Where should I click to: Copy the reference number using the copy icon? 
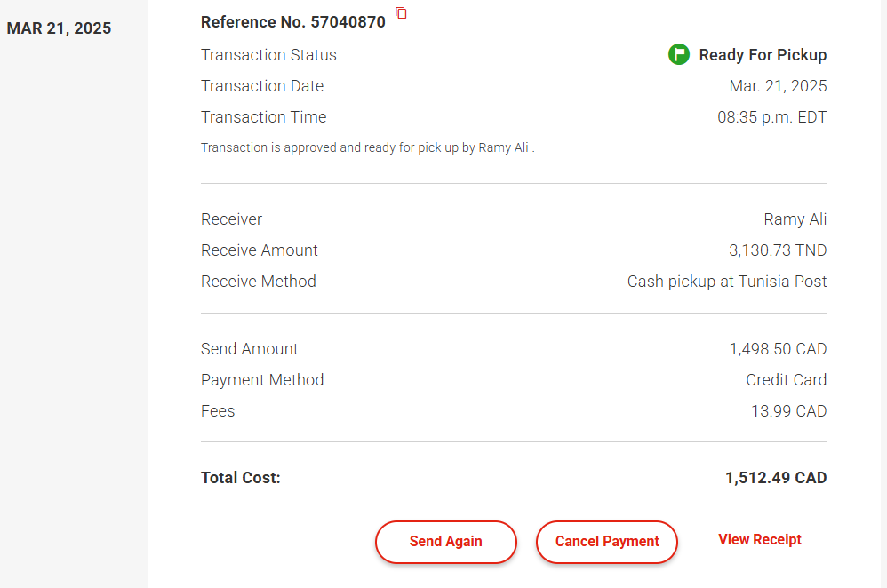(x=402, y=13)
